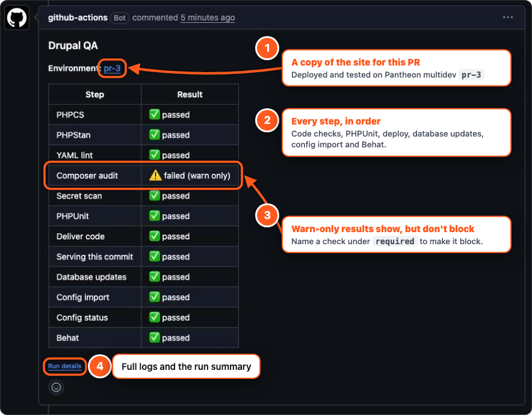The width and height of the screenshot is (532, 415).
Task: Click the Bot label badge
Action: point(119,17)
